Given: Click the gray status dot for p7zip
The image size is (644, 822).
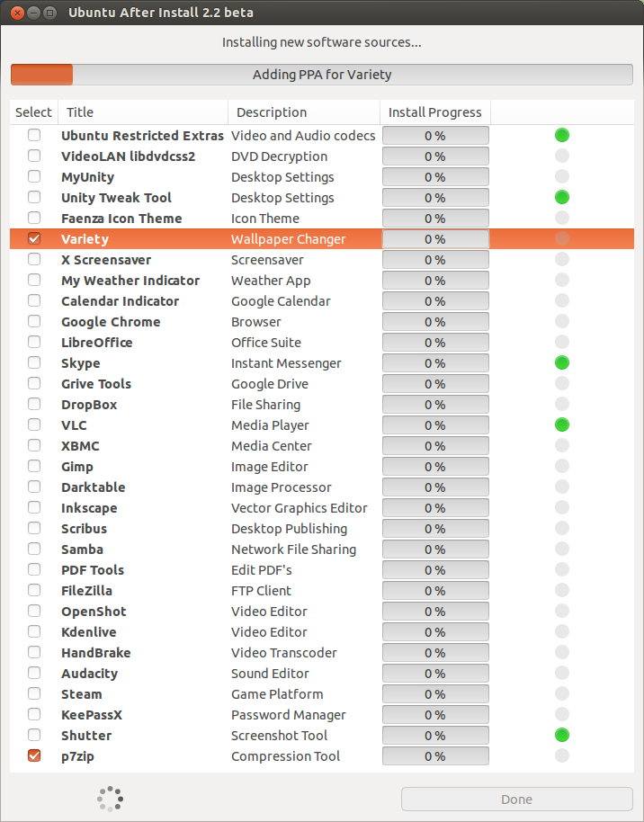Looking at the screenshot, I should point(562,756).
